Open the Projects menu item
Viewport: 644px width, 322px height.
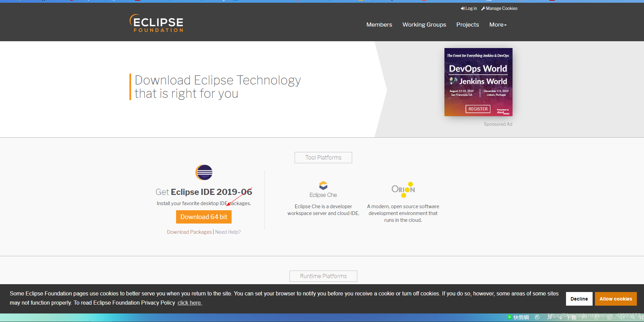click(x=468, y=25)
